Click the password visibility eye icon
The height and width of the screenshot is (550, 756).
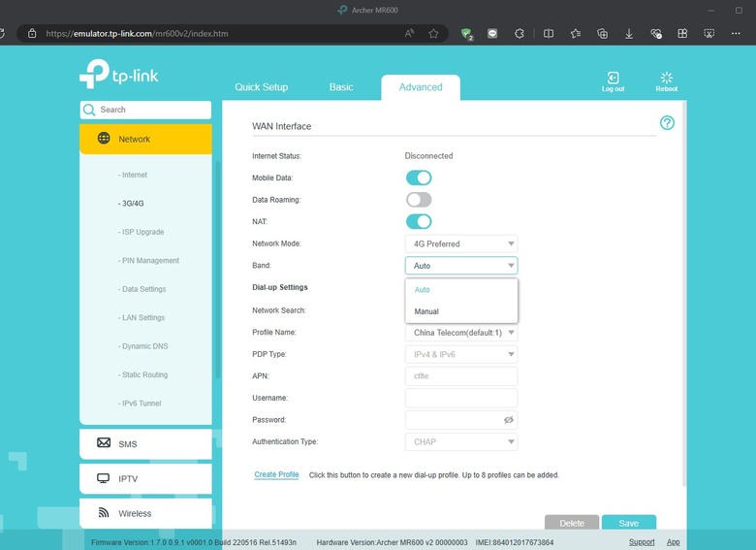(x=509, y=420)
